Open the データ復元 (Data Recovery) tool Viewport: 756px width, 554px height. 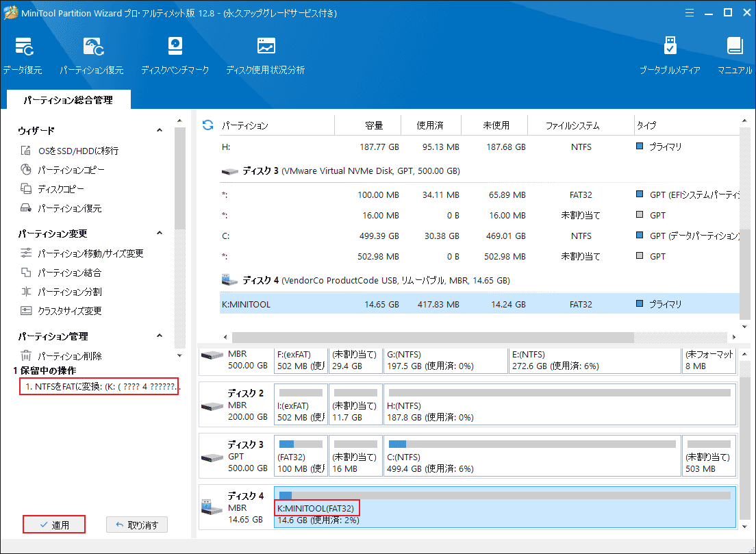pyautogui.click(x=23, y=53)
